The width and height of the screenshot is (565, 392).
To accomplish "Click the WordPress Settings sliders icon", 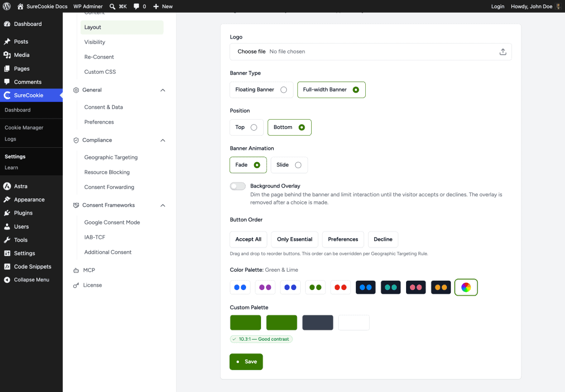I will click(x=7, y=253).
